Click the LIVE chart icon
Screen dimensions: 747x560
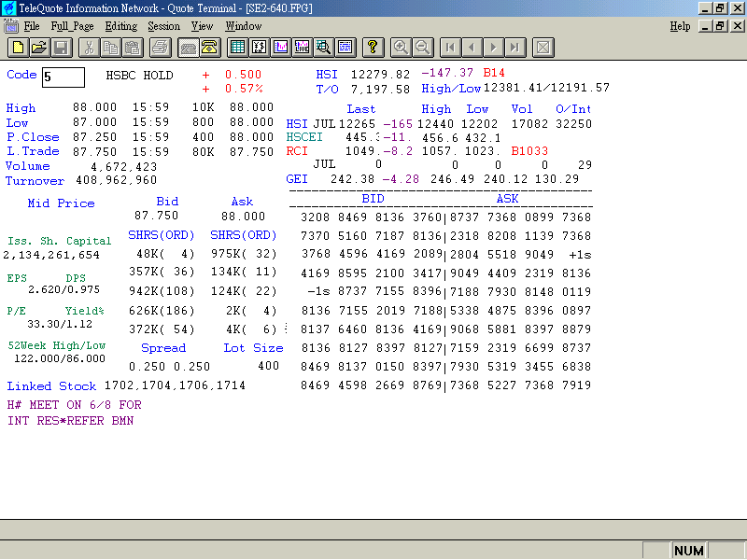(302, 48)
